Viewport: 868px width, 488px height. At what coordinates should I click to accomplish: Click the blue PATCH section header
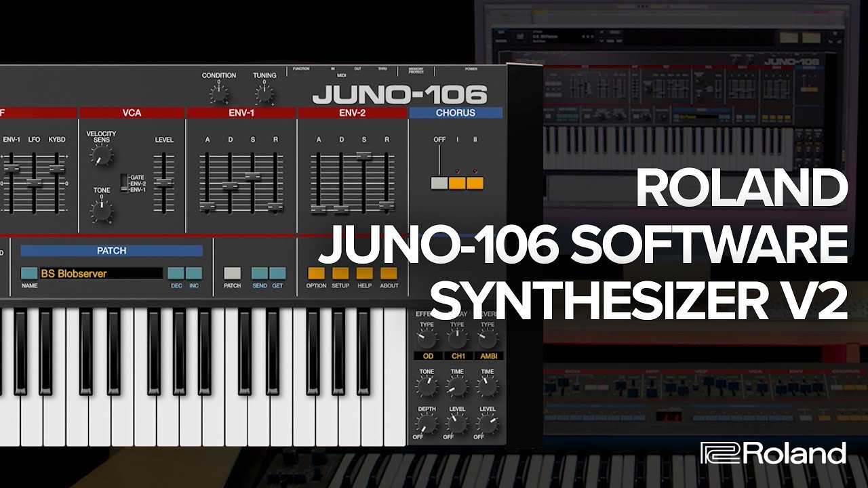click(x=111, y=251)
